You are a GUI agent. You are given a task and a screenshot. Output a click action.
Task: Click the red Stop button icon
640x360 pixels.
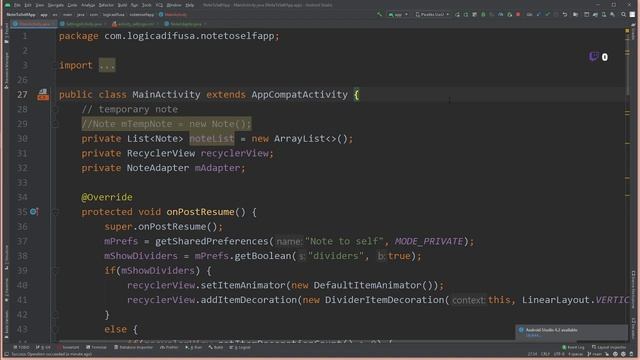coord(518,14)
